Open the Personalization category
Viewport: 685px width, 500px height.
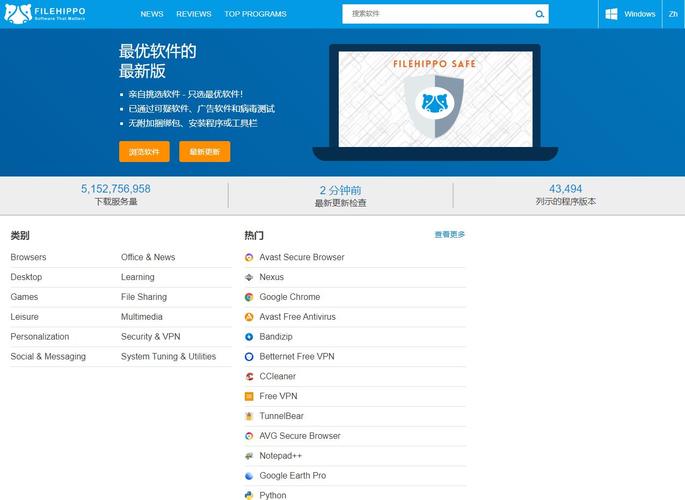pos(40,337)
